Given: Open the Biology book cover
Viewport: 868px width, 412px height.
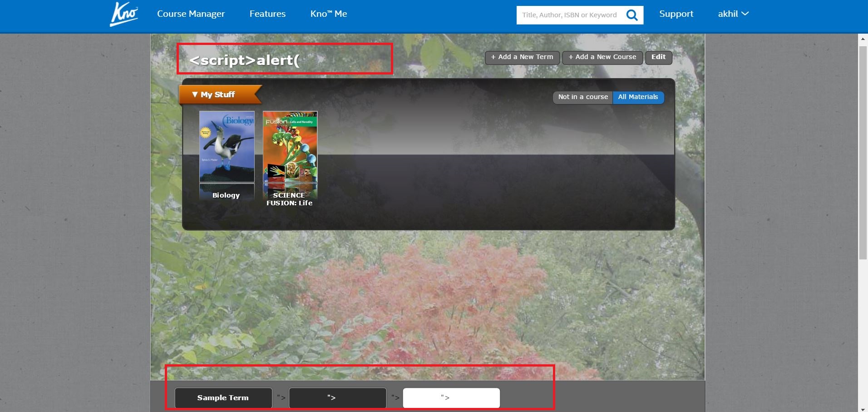Looking at the screenshot, I should [227, 147].
